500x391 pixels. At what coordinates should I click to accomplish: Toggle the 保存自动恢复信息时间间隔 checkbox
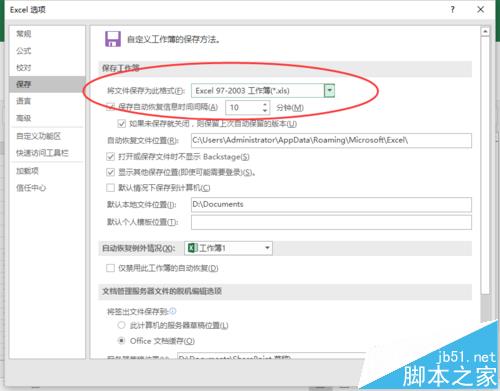point(110,107)
